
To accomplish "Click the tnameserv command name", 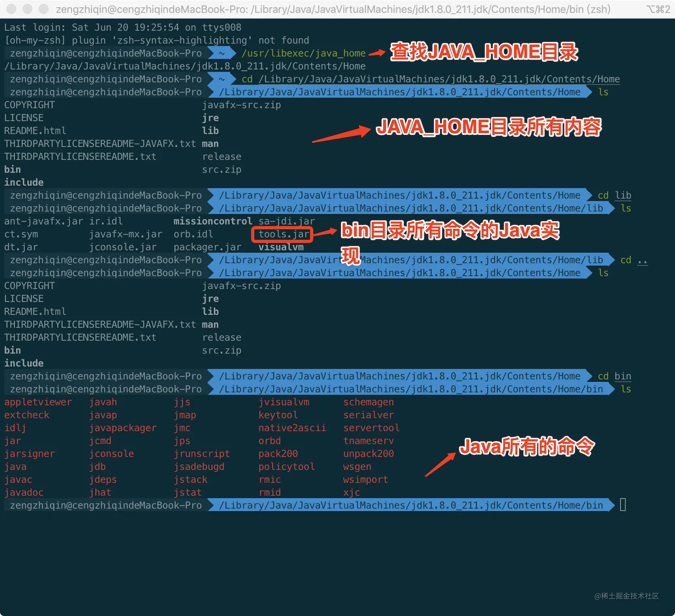I will click(x=369, y=441).
